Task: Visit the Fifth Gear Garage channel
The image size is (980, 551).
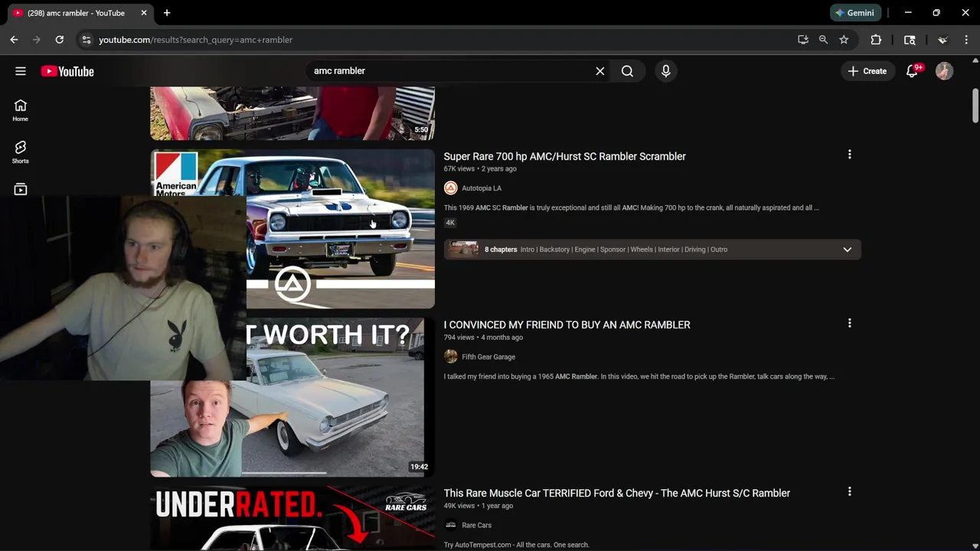Action: [488, 357]
